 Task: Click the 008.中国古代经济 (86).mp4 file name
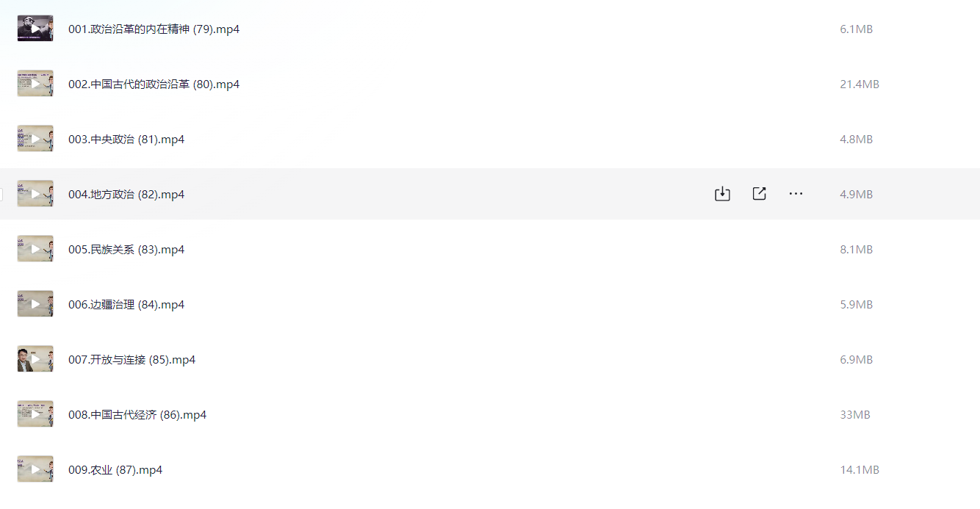tap(137, 415)
